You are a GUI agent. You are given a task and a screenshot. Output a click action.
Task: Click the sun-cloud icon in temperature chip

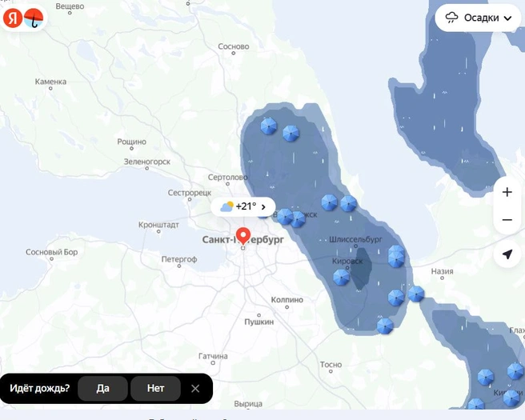(226, 206)
